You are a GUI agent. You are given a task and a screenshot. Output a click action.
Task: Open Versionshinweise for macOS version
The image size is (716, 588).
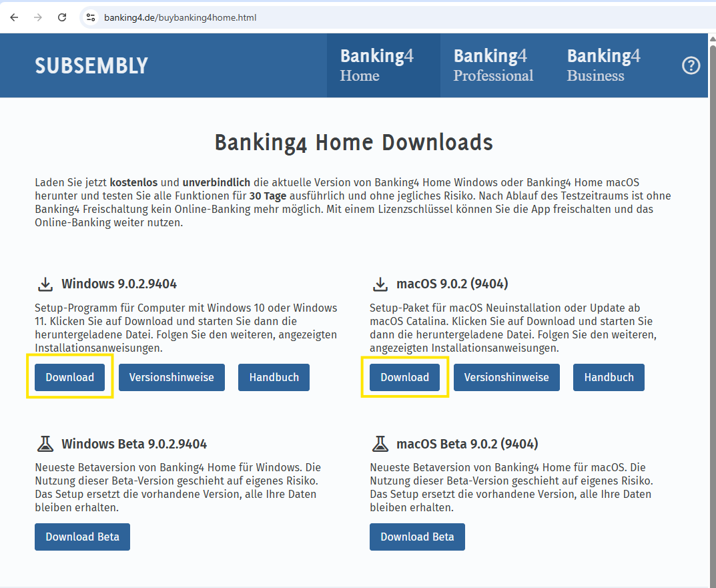506,377
